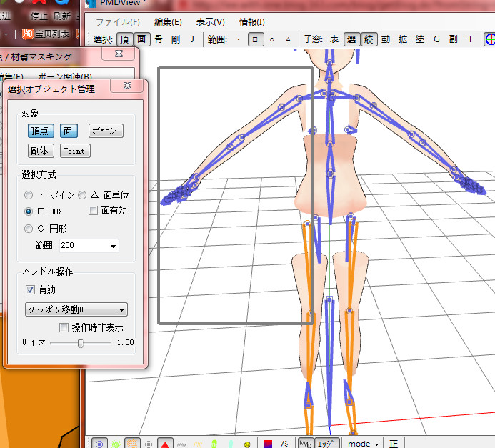This screenshot has height=448, width=495.
Task: Toggle the 面 target button in dialog
Action: click(69, 131)
